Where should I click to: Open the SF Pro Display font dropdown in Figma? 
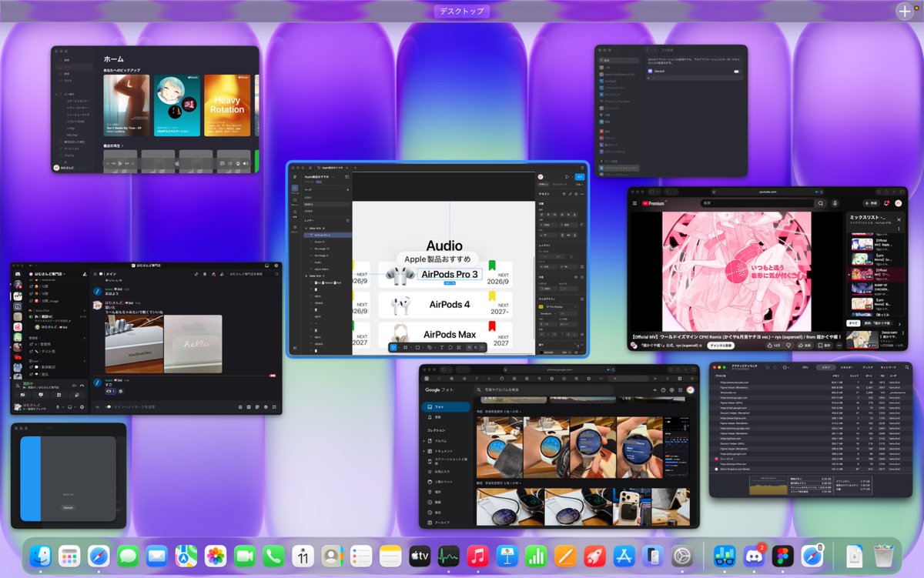(x=561, y=307)
